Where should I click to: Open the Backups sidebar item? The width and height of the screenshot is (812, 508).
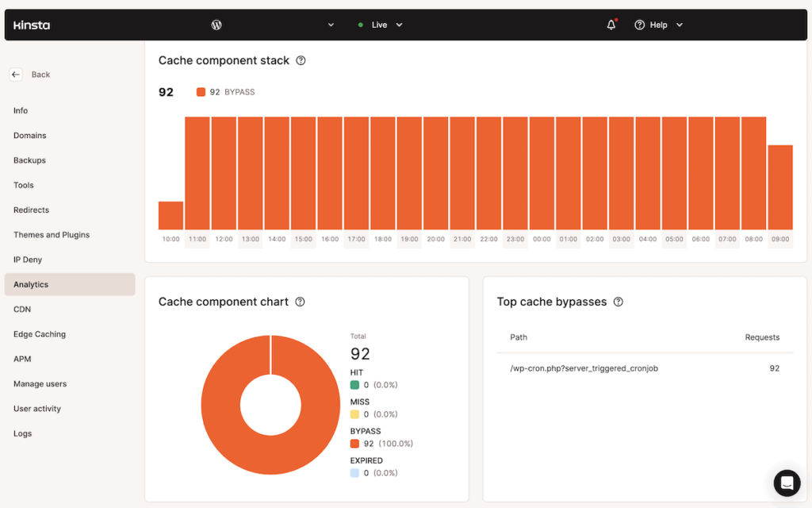pyautogui.click(x=29, y=160)
